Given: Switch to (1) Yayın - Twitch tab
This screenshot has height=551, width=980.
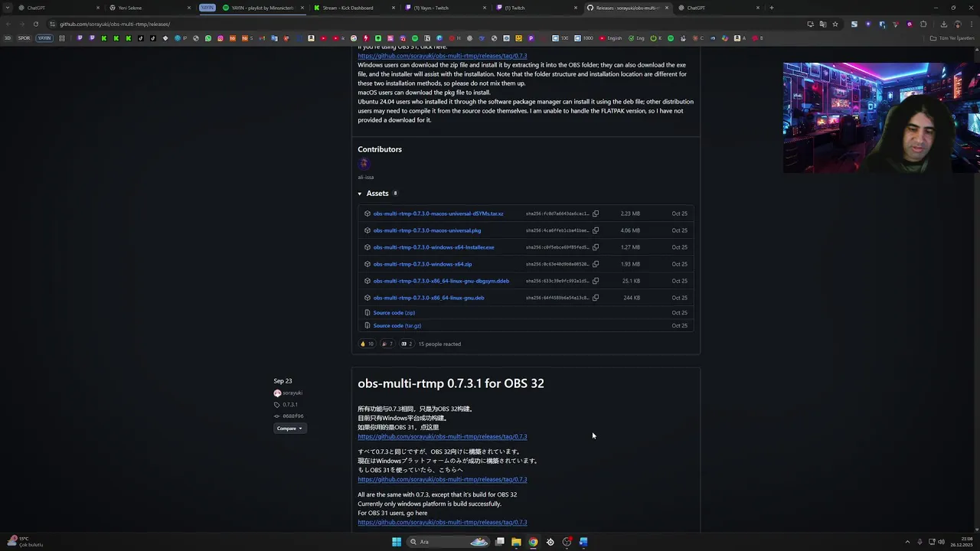Looking at the screenshot, I should click(444, 8).
